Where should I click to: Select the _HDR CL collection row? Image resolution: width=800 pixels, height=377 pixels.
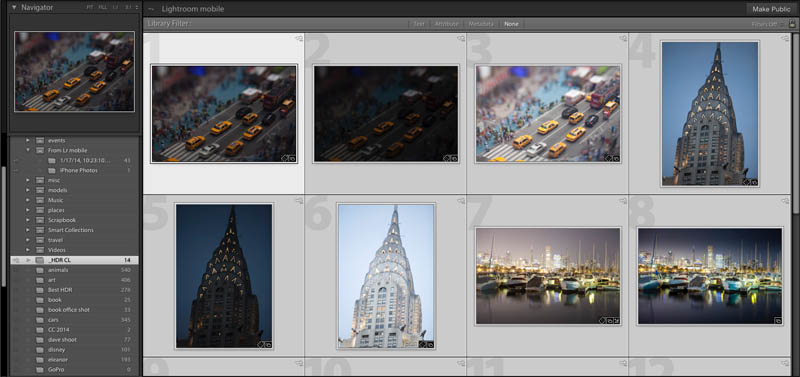click(74, 260)
